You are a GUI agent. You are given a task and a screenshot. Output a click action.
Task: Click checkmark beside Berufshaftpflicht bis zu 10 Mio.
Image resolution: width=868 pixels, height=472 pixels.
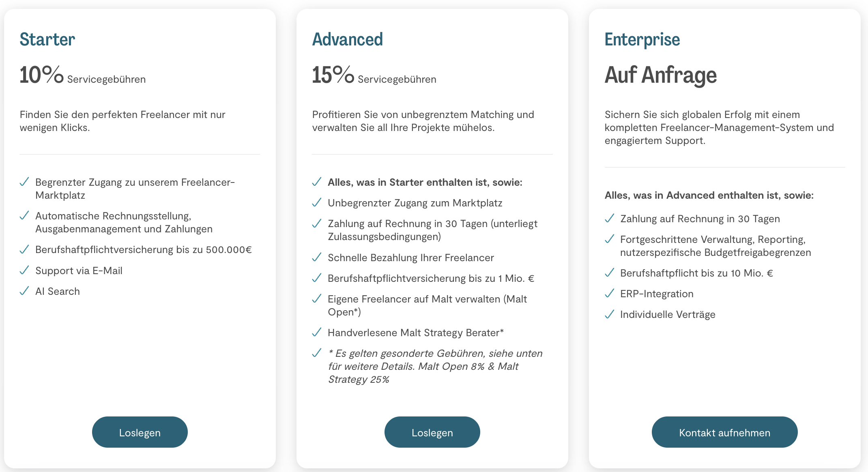609,272
